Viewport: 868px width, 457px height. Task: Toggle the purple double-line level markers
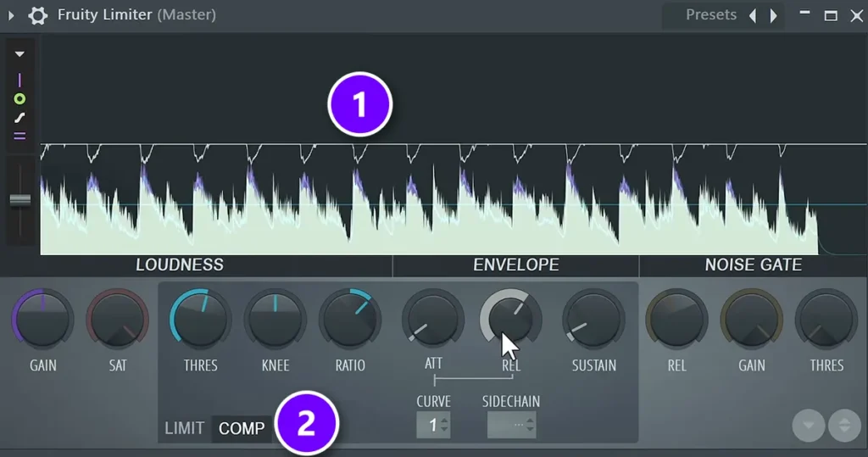[19, 137]
